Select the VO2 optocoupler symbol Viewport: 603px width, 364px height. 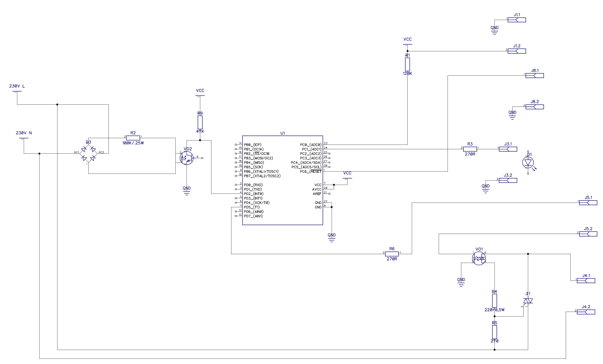[x=187, y=158]
